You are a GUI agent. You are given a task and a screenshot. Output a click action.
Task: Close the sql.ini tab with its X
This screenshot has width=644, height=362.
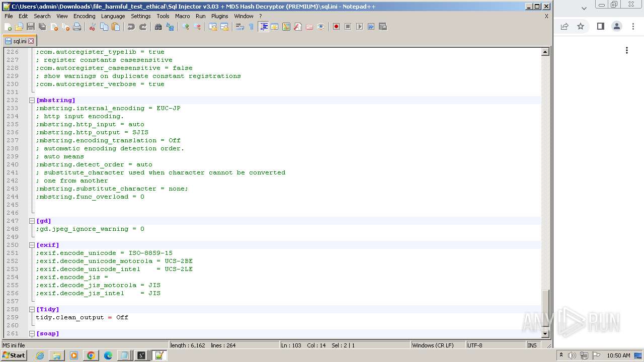31,41
